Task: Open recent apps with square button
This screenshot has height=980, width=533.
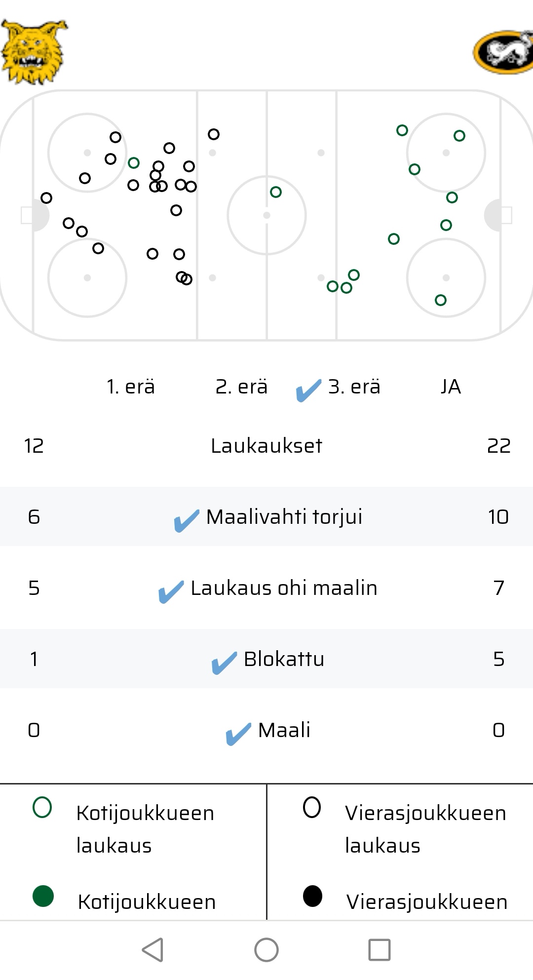Action: (x=380, y=950)
